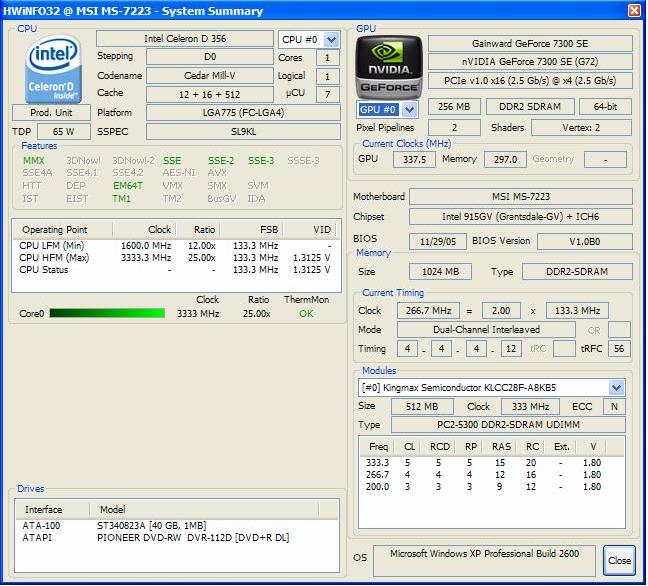Click the Close button
Screen dimensions: 648x586
point(619,560)
